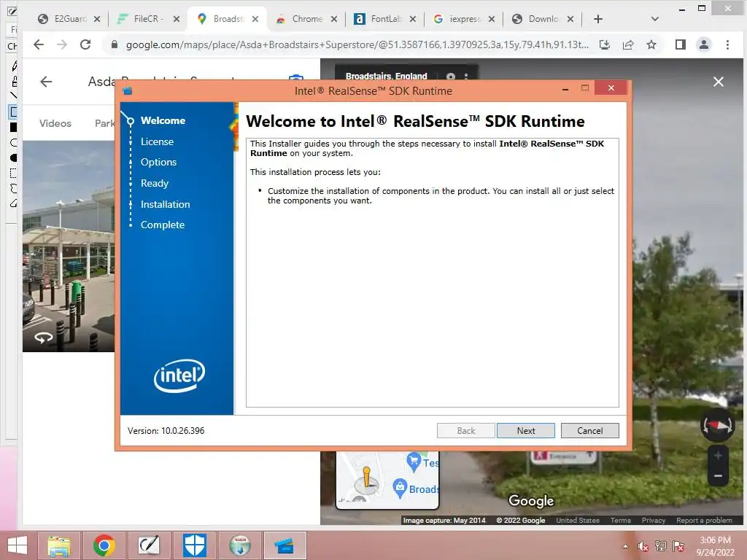This screenshot has height=560, width=747.
Task: Select the Installation step in installer sidebar
Action: (165, 204)
